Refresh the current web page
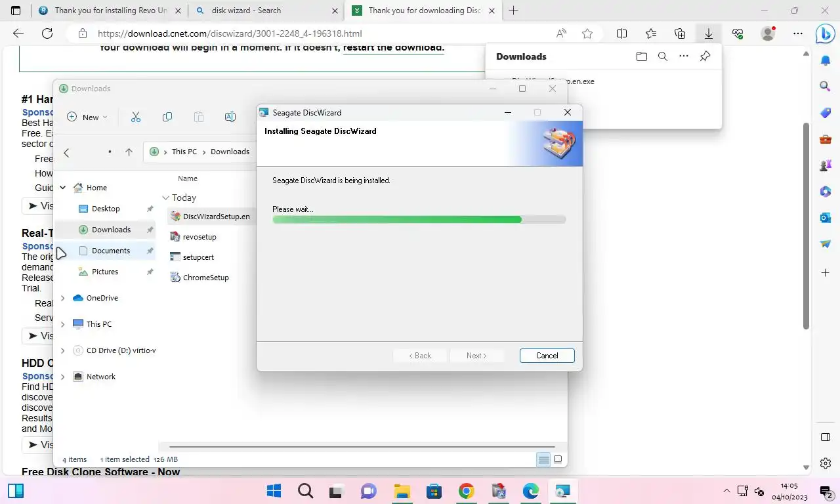This screenshot has width=840, height=504. tap(47, 33)
